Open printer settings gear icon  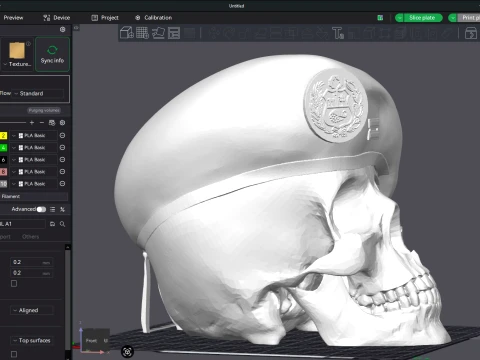pos(62,29)
